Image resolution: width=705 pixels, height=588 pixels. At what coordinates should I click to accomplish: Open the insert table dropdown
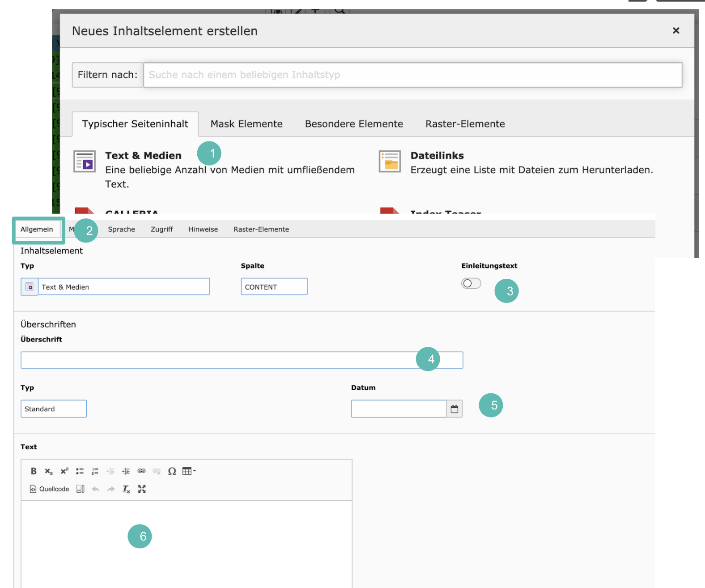pos(189,471)
